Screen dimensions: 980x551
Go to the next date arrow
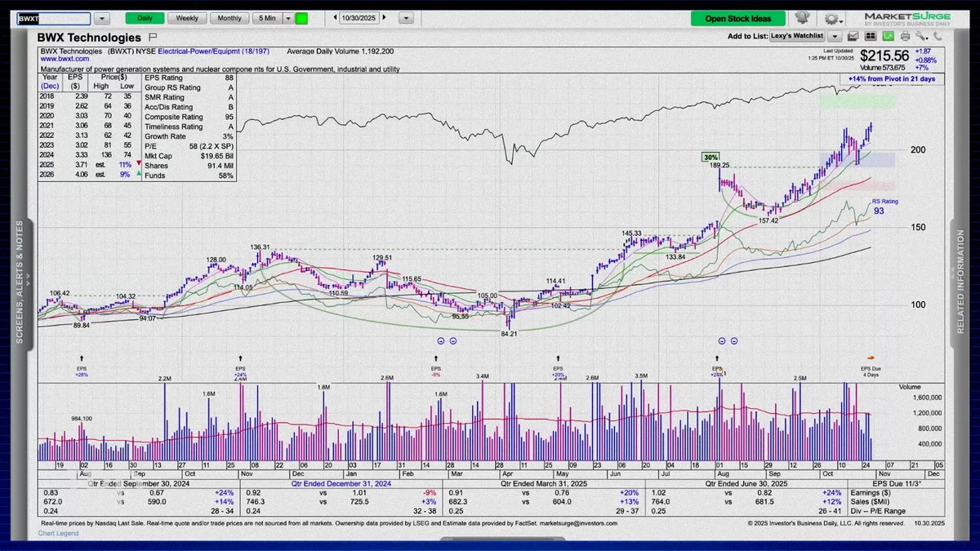point(385,18)
